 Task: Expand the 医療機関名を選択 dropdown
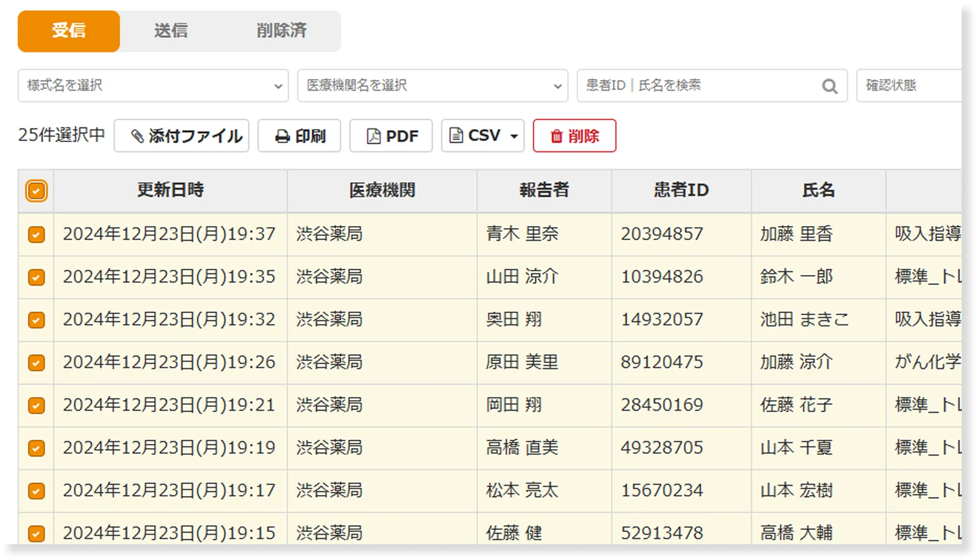(x=432, y=86)
